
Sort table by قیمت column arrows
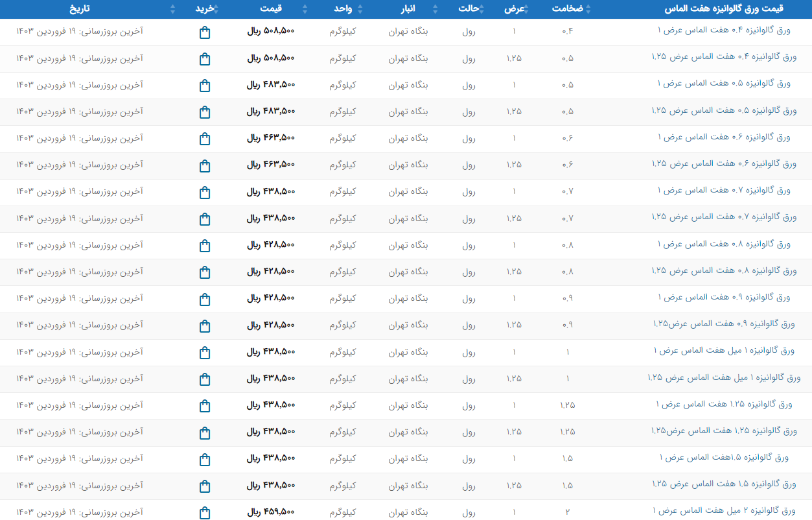pos(305,9)
